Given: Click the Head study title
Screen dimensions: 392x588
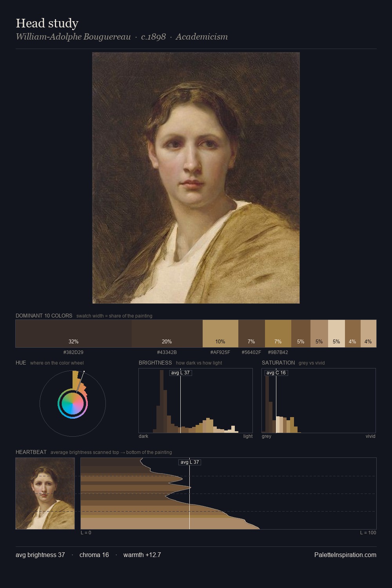Looking at the screenshot, I should tap(47, 23).
